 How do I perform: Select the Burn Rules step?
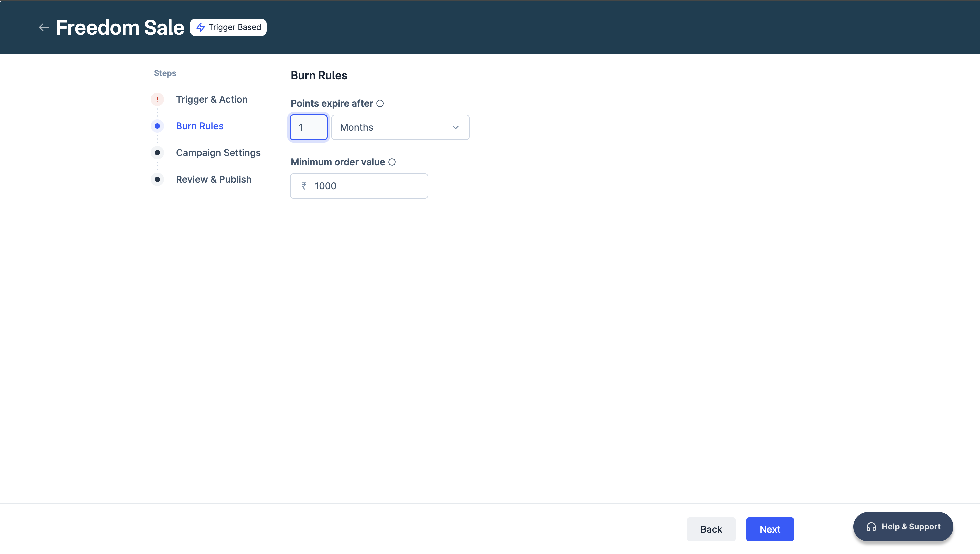[199, 126]
